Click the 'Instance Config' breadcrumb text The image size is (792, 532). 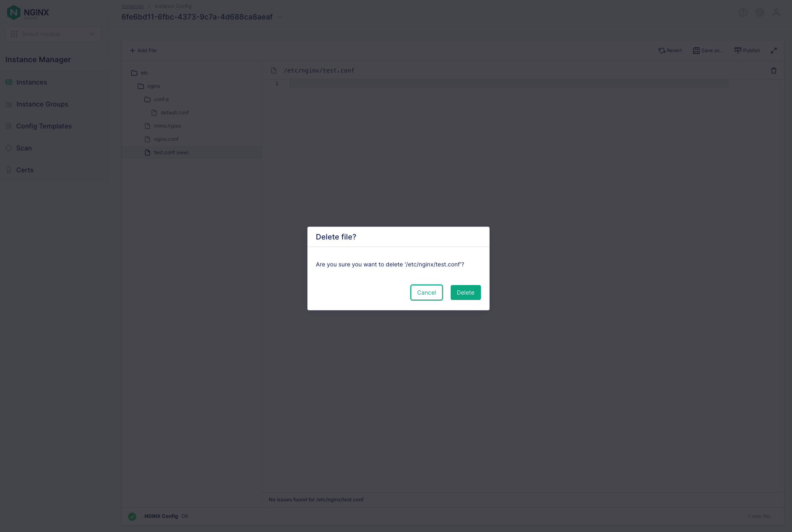[173, 6]
